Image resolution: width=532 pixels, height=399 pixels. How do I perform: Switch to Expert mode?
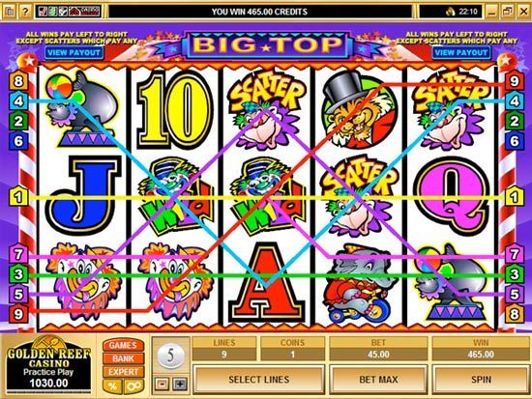pyautogui.click(x=123, y=372)
